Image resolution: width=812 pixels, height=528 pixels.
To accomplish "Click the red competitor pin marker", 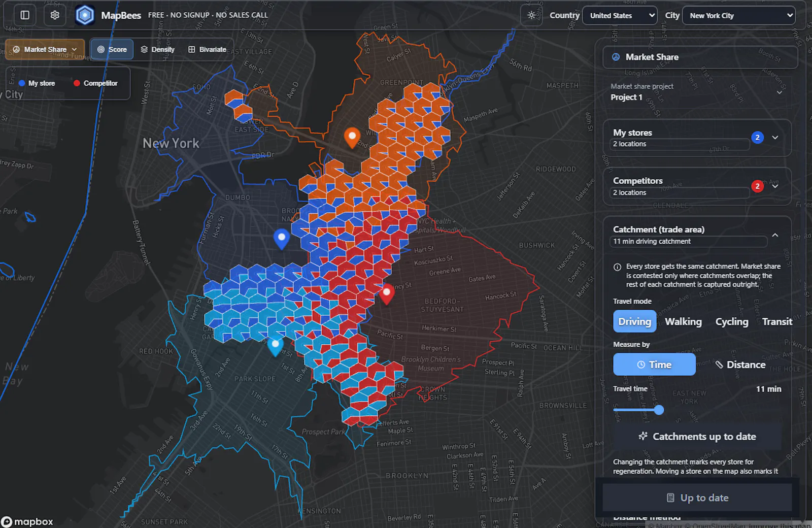I will coord(387,294).
